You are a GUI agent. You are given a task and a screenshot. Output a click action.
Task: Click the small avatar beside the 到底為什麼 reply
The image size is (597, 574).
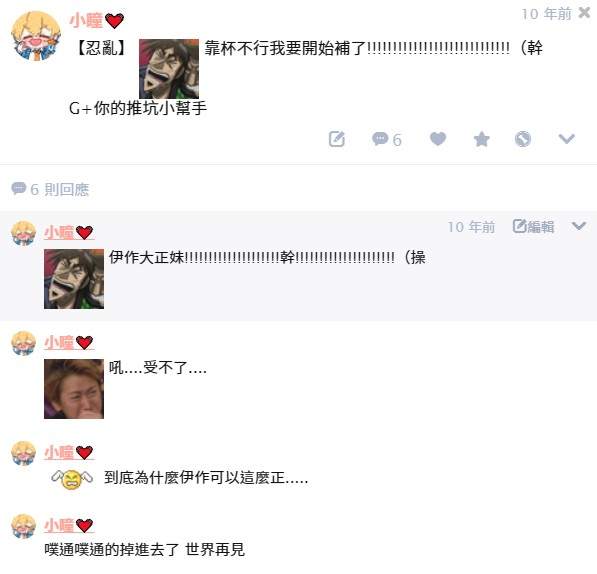pos(24,453)
